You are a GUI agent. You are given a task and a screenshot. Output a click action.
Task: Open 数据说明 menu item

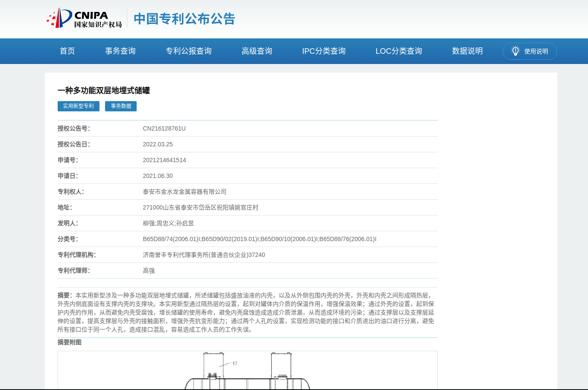pos(468,51)
